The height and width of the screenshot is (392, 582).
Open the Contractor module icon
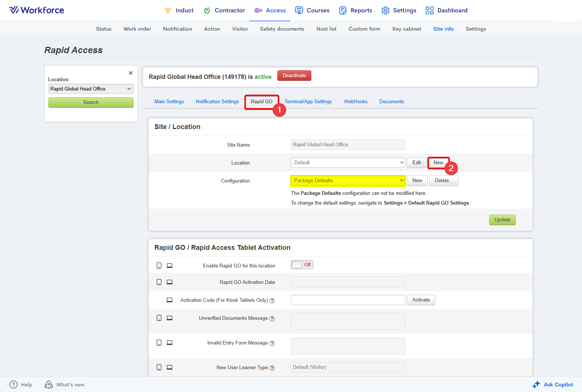pos(207,10)
